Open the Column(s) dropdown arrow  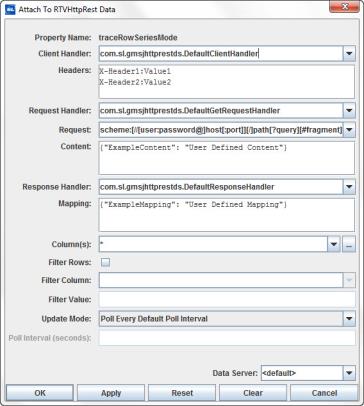point(333,245)
